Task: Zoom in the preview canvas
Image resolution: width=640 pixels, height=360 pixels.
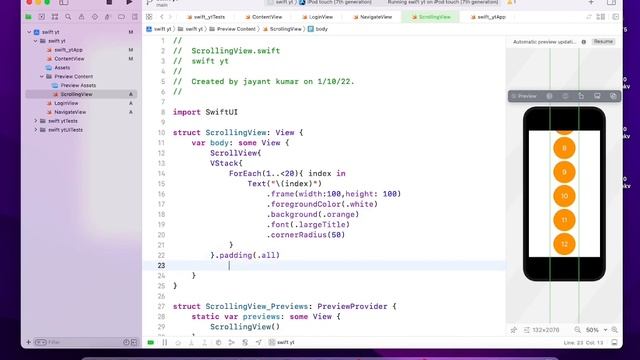Action: click(x=615, y=330)
